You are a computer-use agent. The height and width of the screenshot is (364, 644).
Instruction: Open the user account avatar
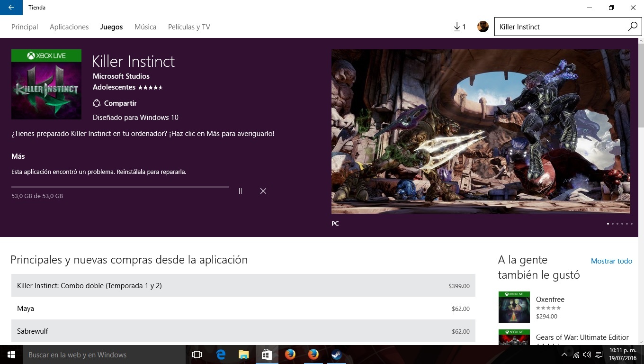[483, 27]
